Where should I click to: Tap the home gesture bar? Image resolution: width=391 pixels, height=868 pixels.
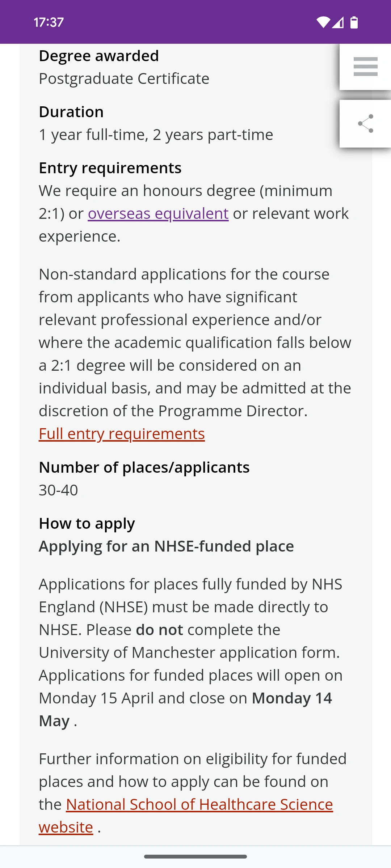pyautogui.click(x=195, y=856)
